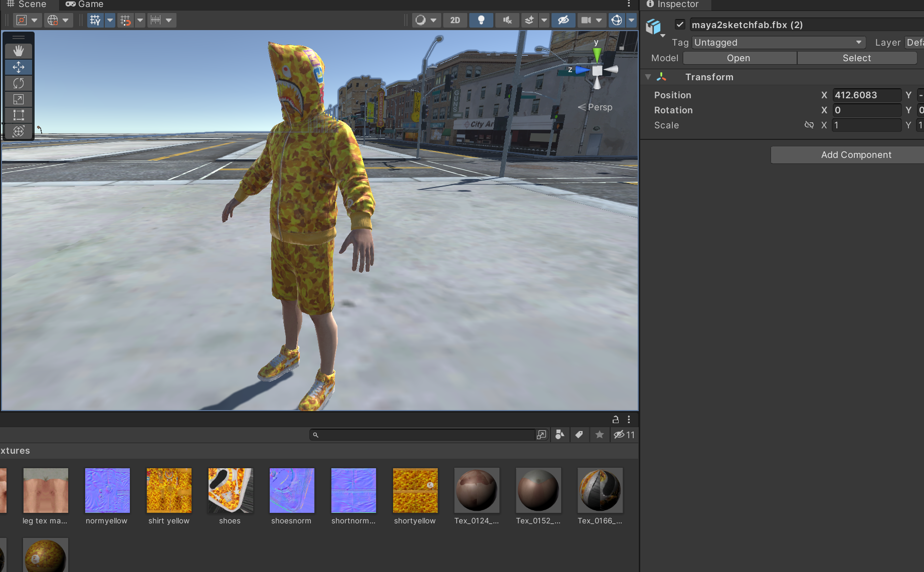Open Project panel more options menu
The height and width of the screenshot is (572, 924).
[629, 419]
